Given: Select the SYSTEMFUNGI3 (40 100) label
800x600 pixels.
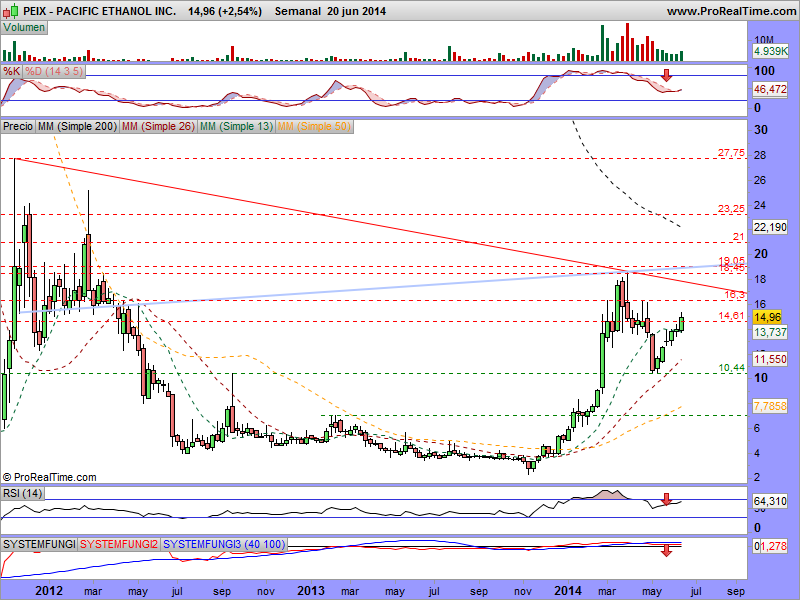Looking at the screenshot, I should pyautogui.click(x=223, y=544).
